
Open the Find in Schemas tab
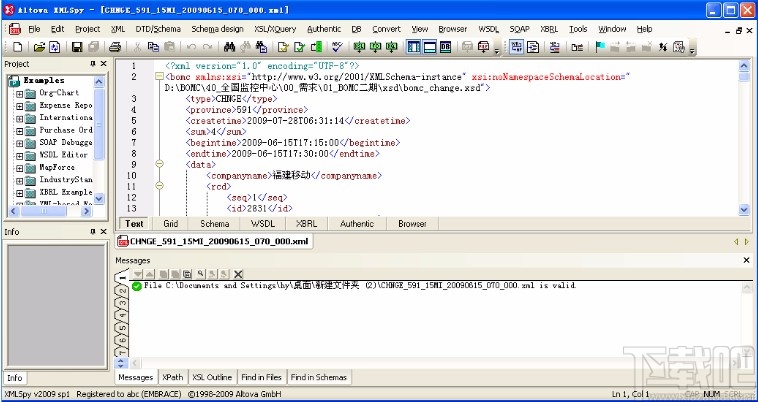[319, 377]
